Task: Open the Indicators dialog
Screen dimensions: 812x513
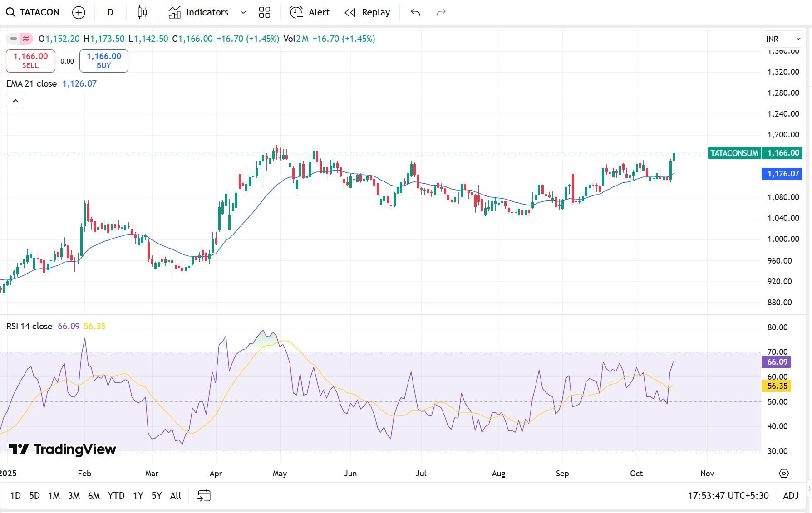Action: click(198, 12)
